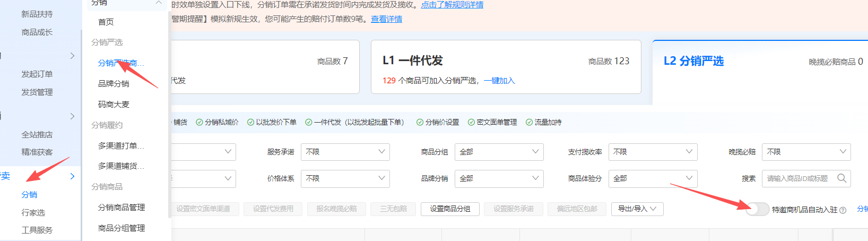This screenshot has width=868, height=241.
Task: Click the 点击了解规则详情 link
Action: [452, 5]
